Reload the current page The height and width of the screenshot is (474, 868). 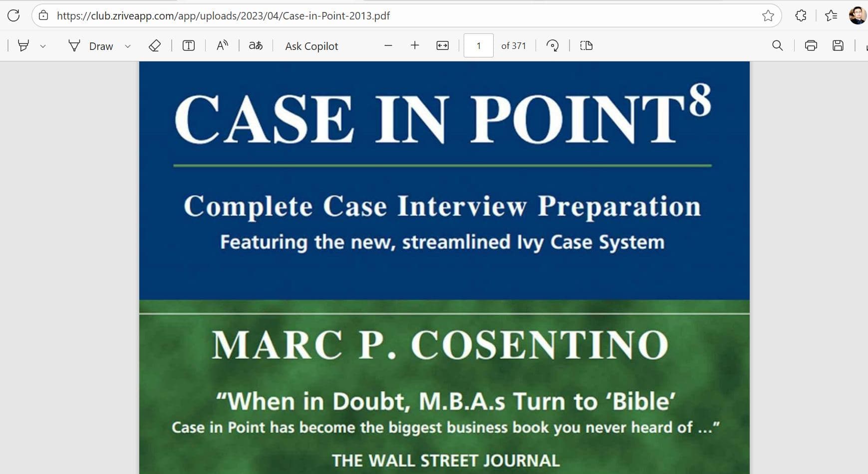coord(13,15)
